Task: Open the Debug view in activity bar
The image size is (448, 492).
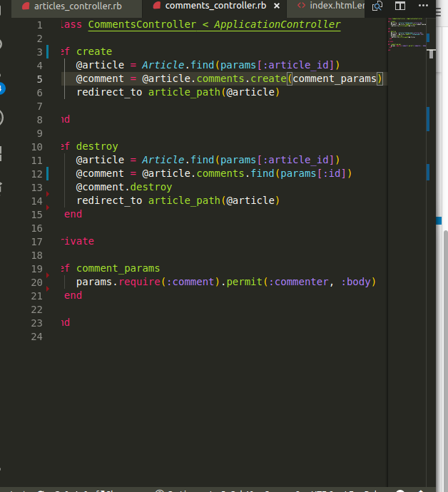Action: click(x=1, y=118)
